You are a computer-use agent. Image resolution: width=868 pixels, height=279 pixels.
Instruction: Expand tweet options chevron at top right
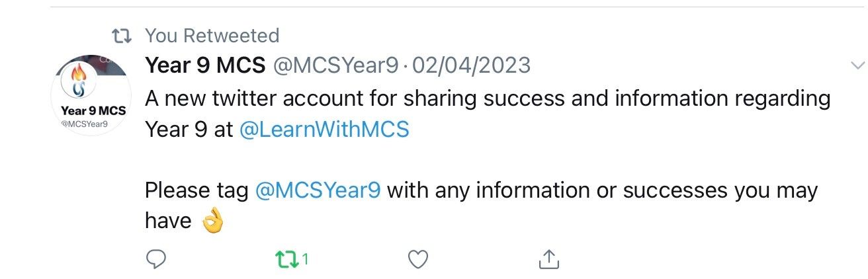857,65
